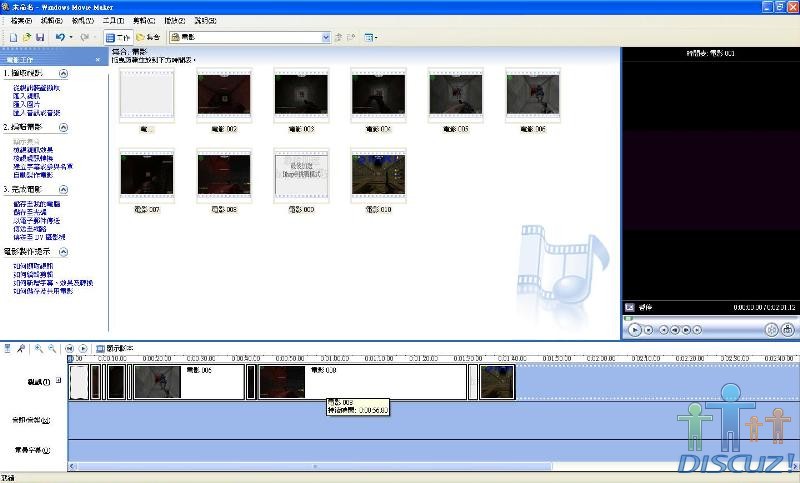Open the File menu

(21, 21)
